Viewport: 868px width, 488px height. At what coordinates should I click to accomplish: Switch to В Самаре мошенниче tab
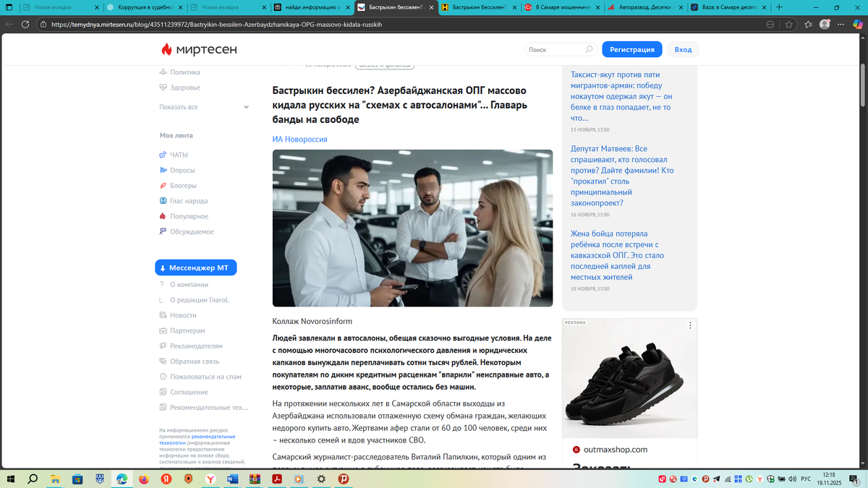[x=563, y=7]
